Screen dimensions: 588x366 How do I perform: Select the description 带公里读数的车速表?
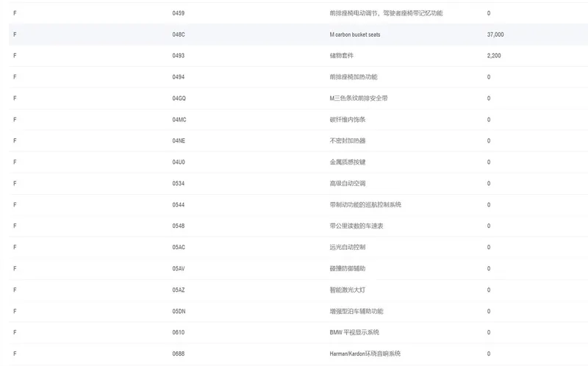pyautogui.click(x=356, y=226)
